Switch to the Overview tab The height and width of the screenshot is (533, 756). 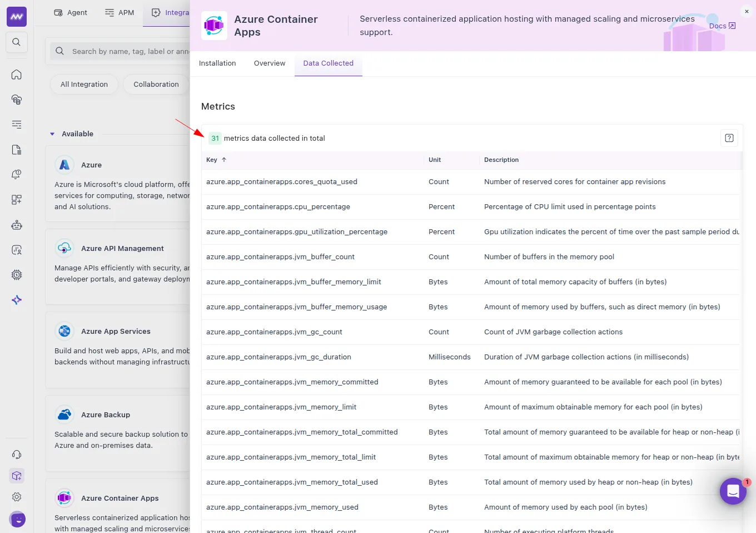point(270,63)
